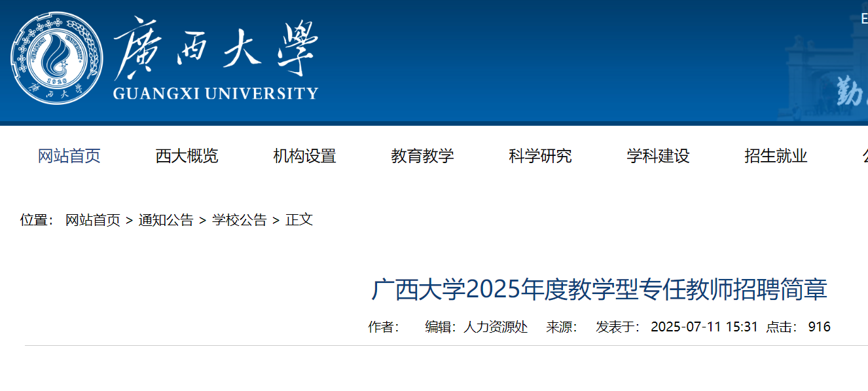Click the 正文 breadcrumb text

pos(300,220)
